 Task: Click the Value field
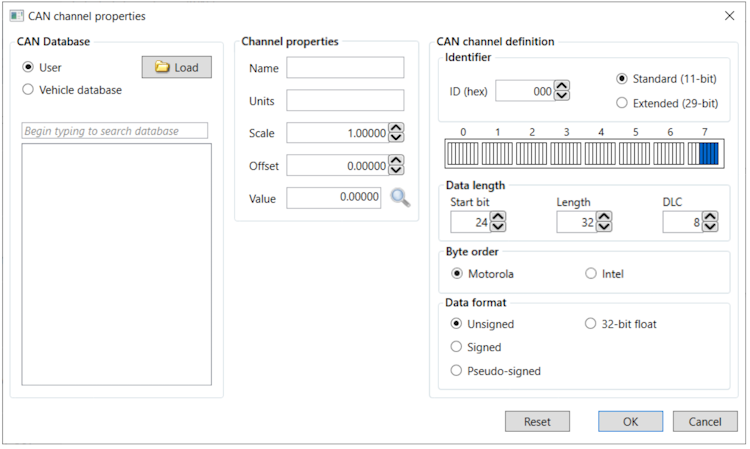334,197
